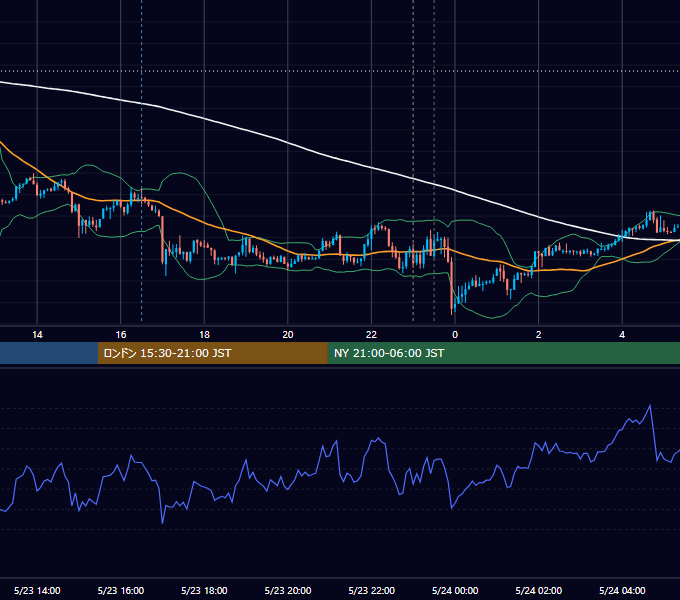Click the ロンドン 15:30-21:00 JST session bar
This screenshot has width=680, height=600.
212,353
